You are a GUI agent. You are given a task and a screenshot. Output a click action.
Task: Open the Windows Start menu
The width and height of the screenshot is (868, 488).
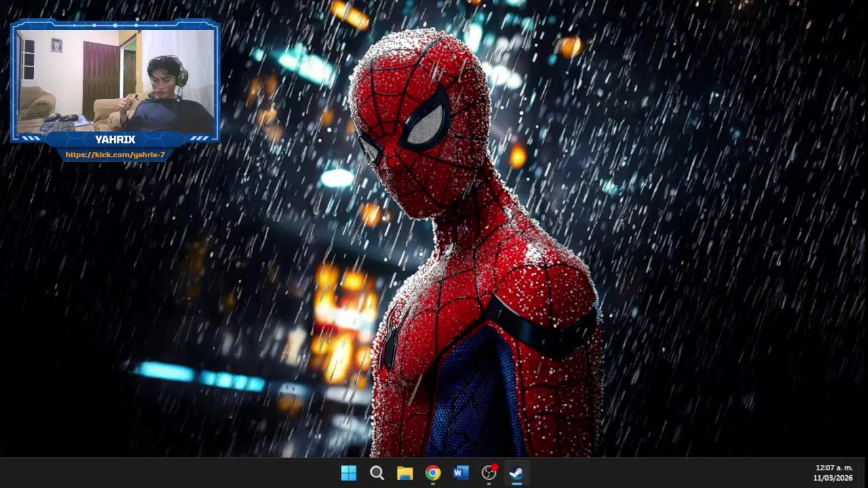pyautogui.click(x=349, y=473)
